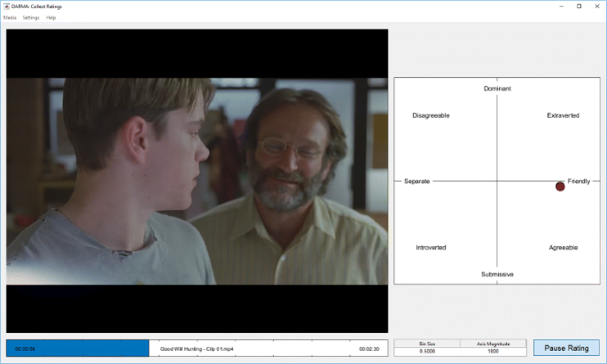
Task: Open the Settings menu
Action: coord(31,18)
